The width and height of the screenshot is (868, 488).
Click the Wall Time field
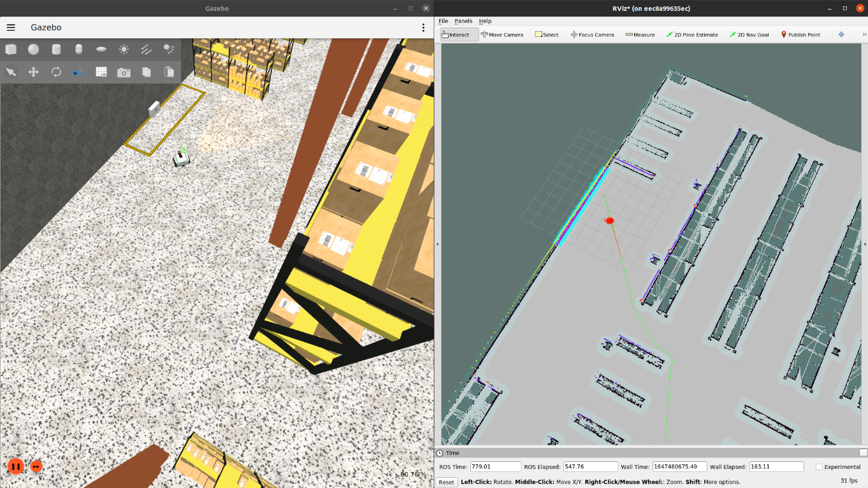tap(679, 466)
